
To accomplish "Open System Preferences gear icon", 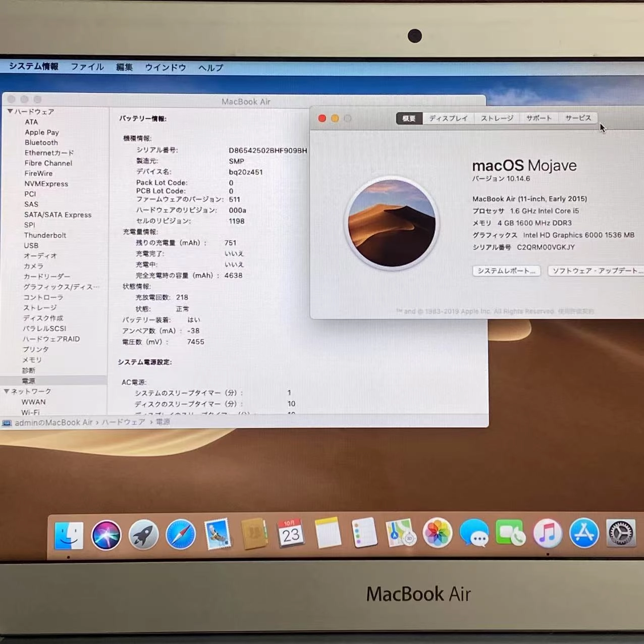I will (621, 533).
